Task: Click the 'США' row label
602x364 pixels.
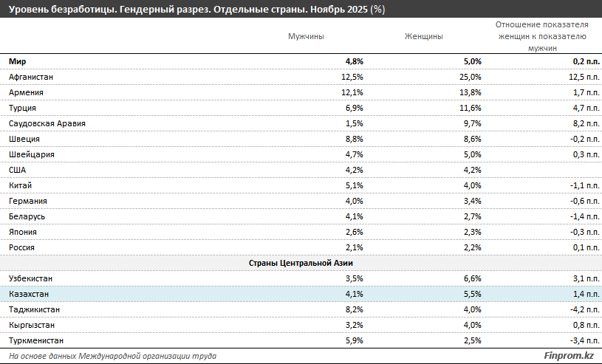Action: (17, 170)
